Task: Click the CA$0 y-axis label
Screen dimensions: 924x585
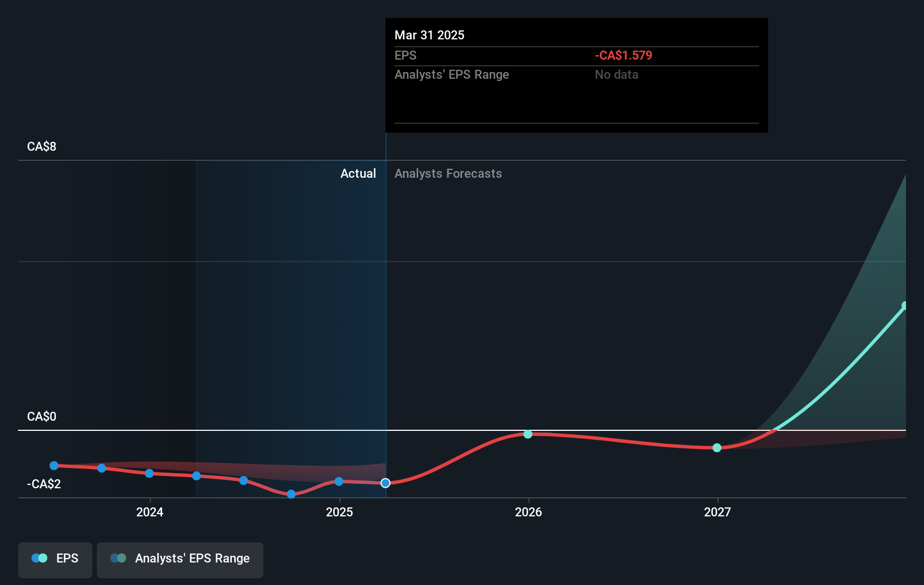Action: click(x=42, y=417)
